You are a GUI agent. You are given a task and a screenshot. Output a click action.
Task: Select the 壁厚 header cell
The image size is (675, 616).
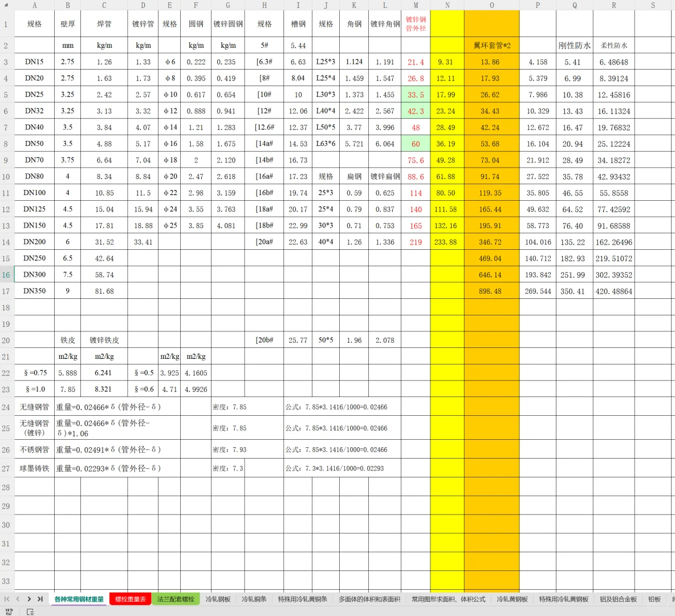(x=68, y=24)
